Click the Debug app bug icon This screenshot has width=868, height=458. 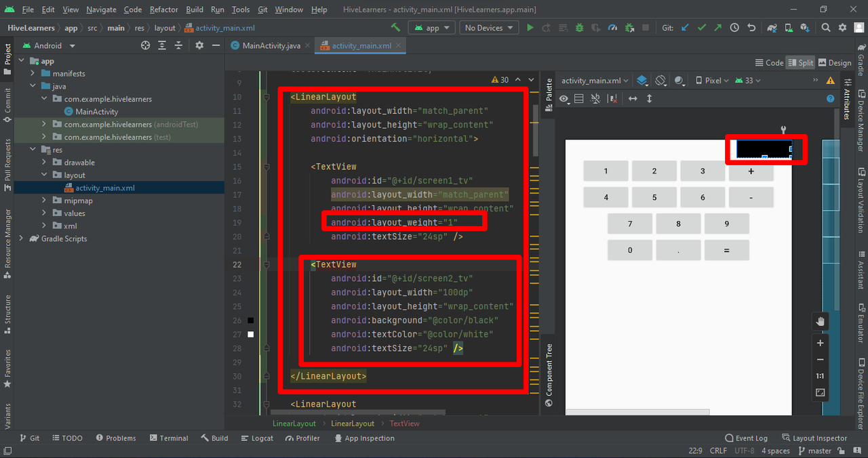click(x=579, y=28)
